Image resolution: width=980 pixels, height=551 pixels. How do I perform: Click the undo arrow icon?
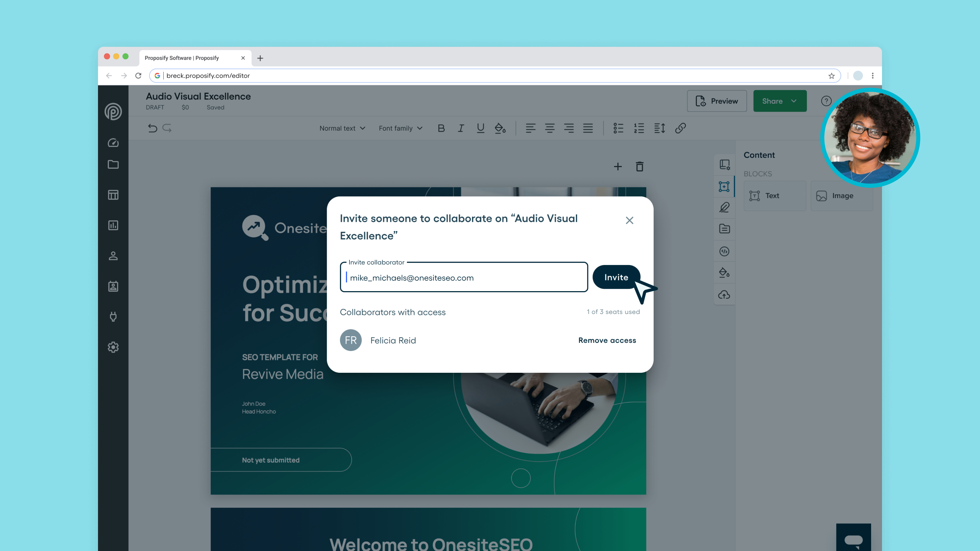[152, 128]
